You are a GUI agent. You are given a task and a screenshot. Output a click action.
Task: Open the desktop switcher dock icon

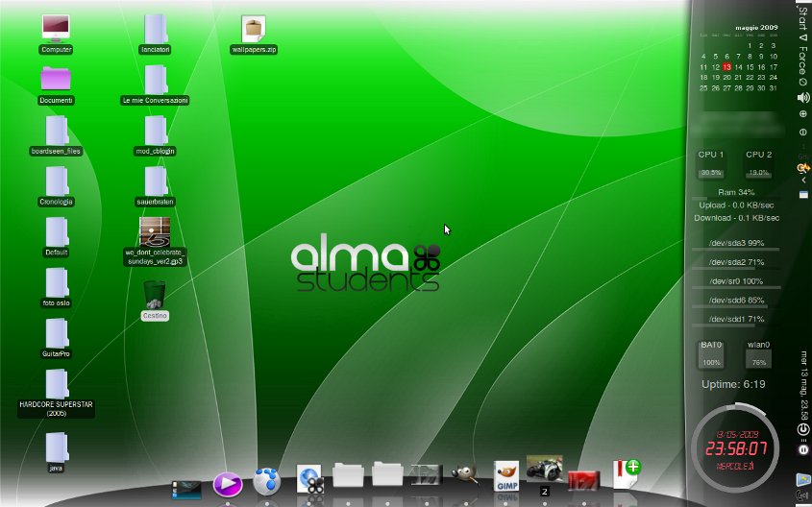186,490
